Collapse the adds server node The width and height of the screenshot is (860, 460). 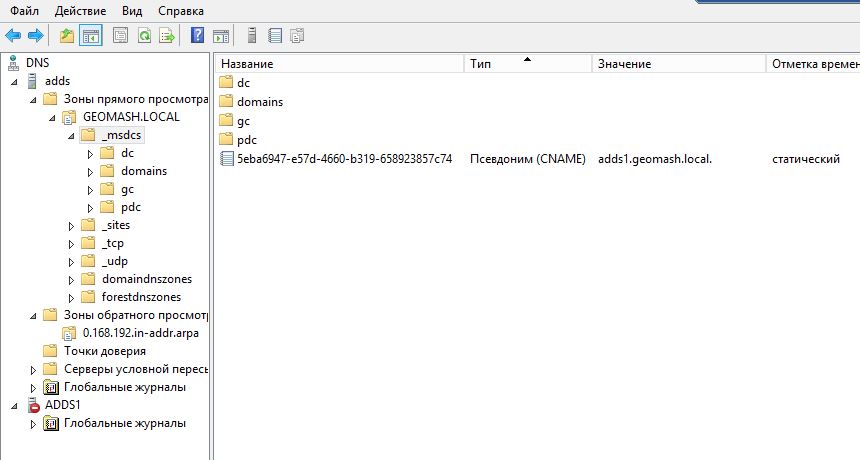click(x=15, y=82)
